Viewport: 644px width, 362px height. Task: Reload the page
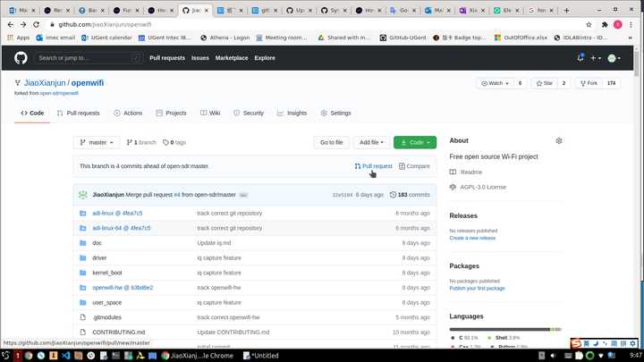pyautogui.click(x=36, y=25)
